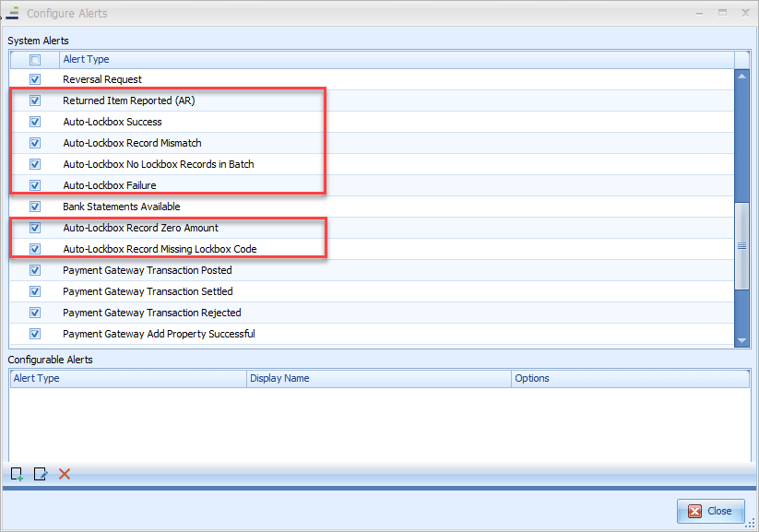Select Payment Gateway Transaction Settled text
The width and height of the screenshot is (759, 532).
[x=148, y=292]
